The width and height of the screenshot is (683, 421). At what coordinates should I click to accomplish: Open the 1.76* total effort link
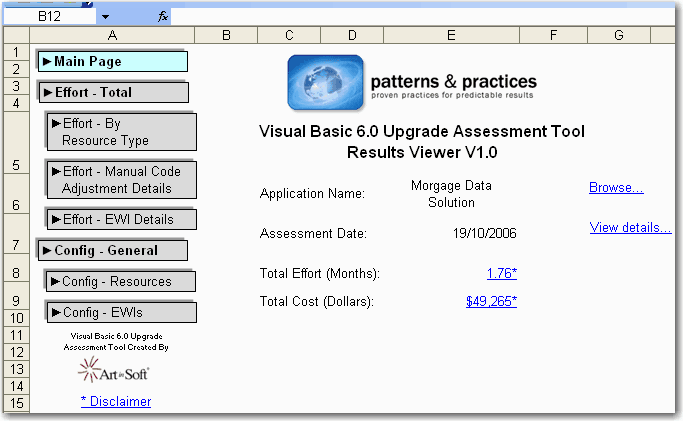click(x=501, y=273)
